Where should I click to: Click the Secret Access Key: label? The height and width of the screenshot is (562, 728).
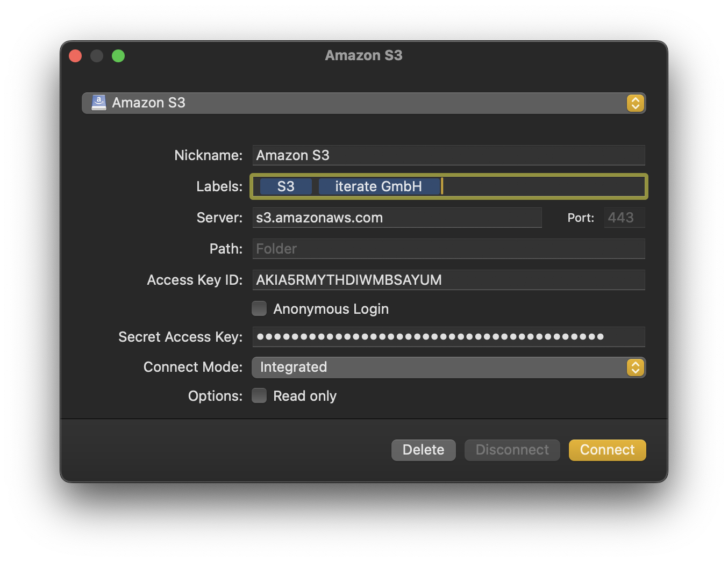[x=180, y=337]
